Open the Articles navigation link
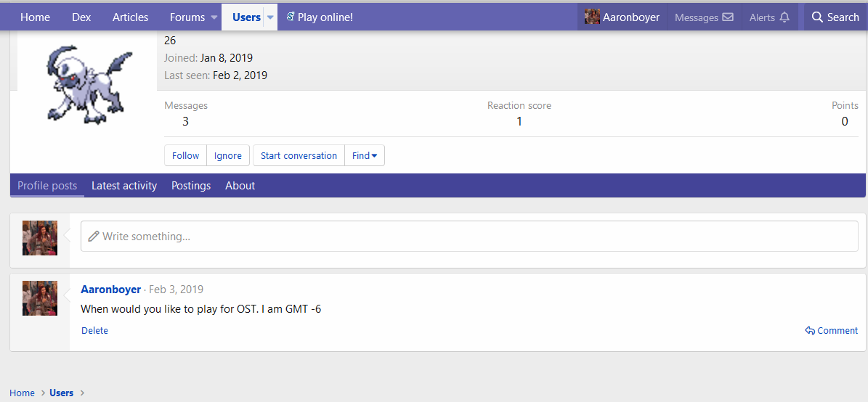The height and width of the screenshot is (402, 868). click(x=130, y=17)
